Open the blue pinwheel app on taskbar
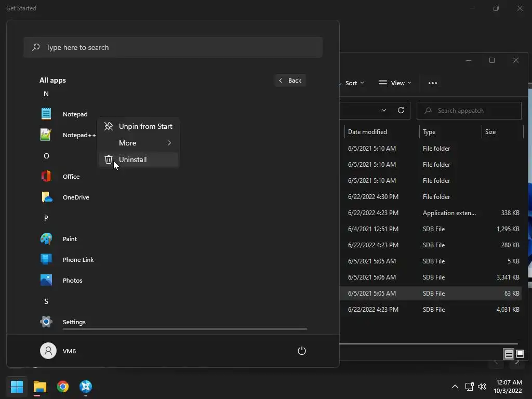 click(x=86, y=387)
